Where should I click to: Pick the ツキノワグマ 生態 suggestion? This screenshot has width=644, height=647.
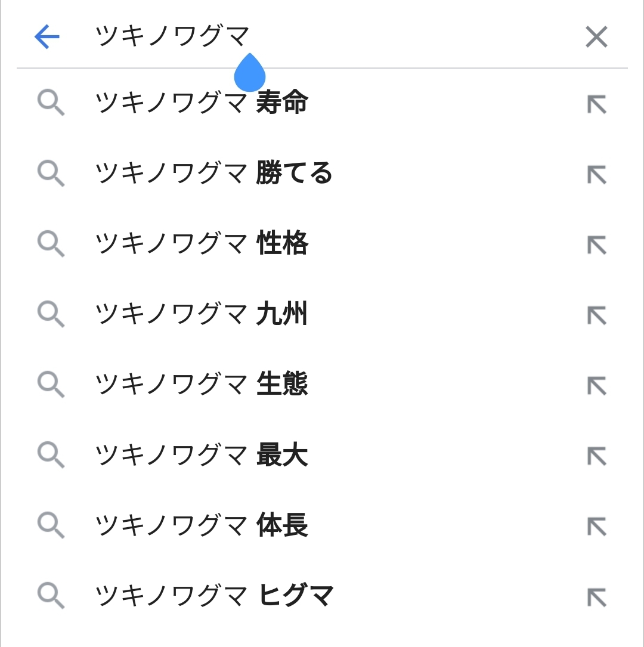(202, 385)
